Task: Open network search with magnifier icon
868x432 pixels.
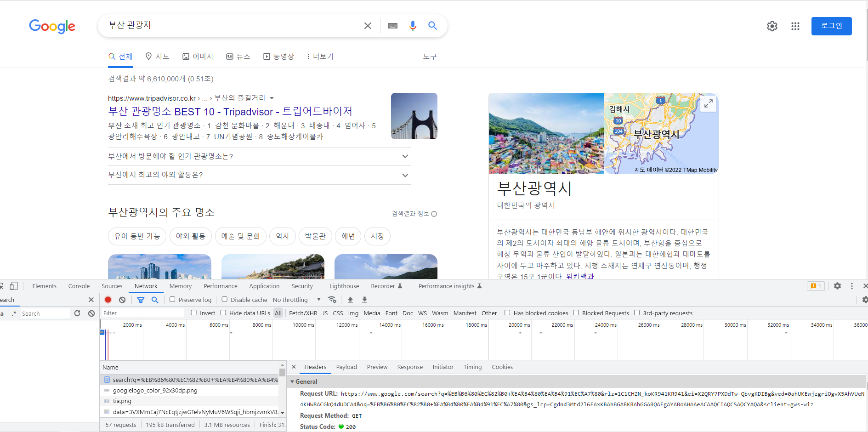Action: point(155,300)
